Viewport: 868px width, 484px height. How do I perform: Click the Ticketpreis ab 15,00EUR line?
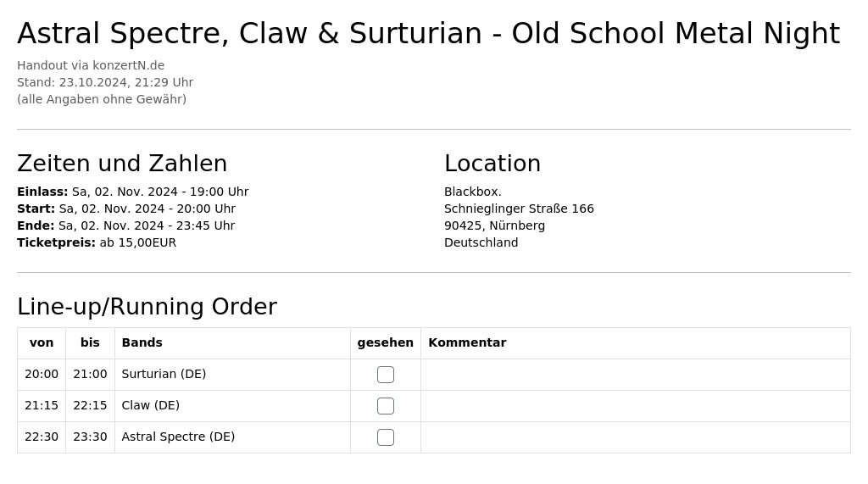pyautogui.click(x=97, y=242)
